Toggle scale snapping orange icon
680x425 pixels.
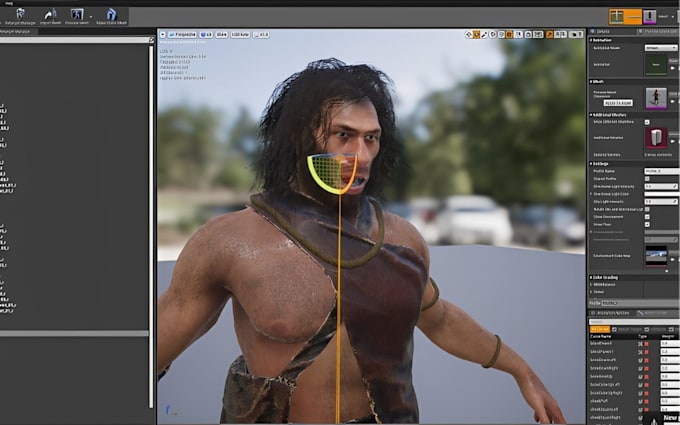(549, 34)
